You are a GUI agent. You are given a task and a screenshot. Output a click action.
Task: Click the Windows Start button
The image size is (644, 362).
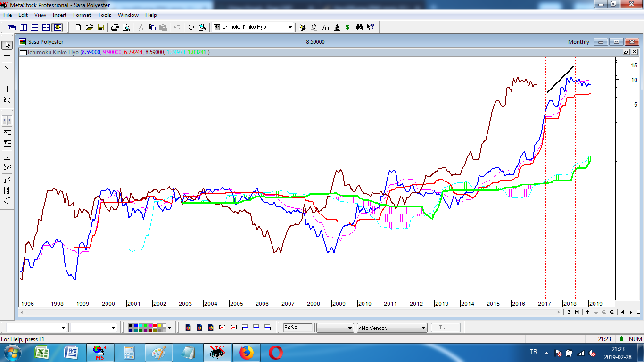[13, 353]
